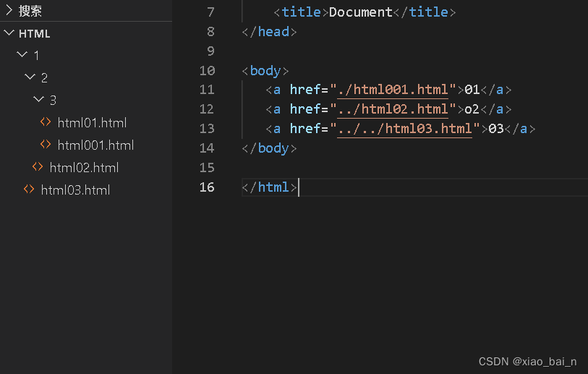Click line number 14 in gutter
This screenshot has width=588, height=374.
[208, 148]
